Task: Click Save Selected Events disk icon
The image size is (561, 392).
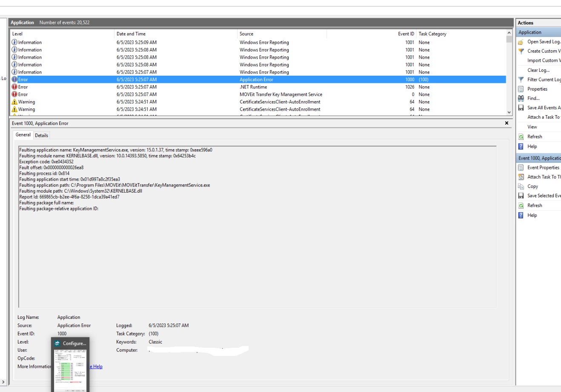Action: point(521,196)
